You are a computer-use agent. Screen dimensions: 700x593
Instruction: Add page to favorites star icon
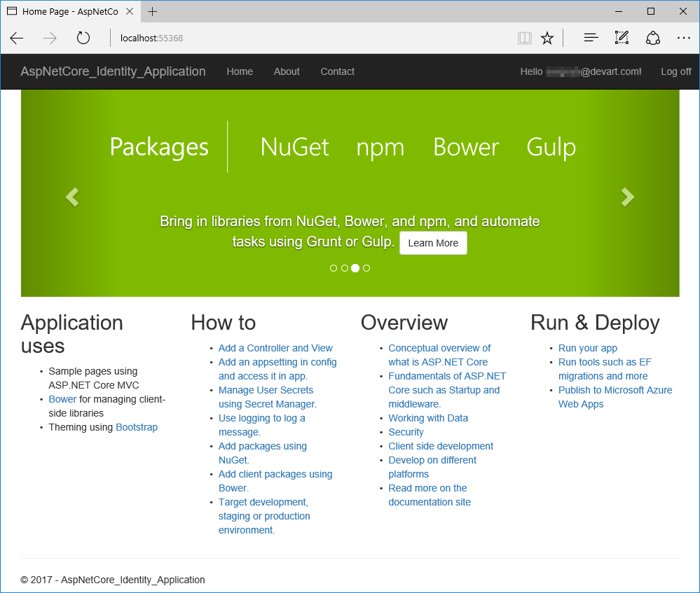tap(547, 38)
